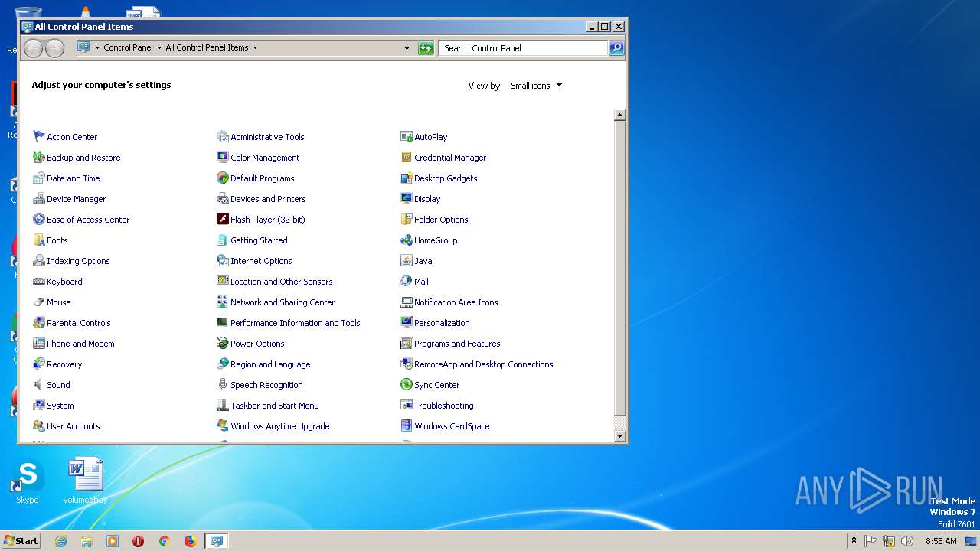Open Default Programs link
The height and width of the screenshot is (551, 980).
263,178
